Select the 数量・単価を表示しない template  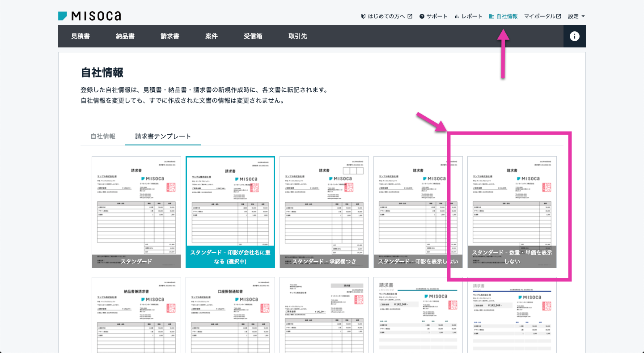(512, 212)
